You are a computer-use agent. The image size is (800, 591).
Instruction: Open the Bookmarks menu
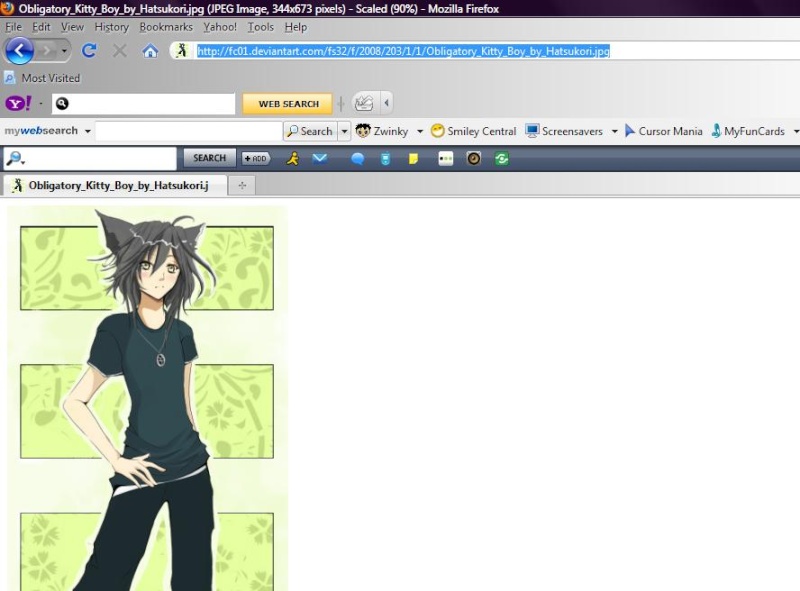[x=166, y=27]
